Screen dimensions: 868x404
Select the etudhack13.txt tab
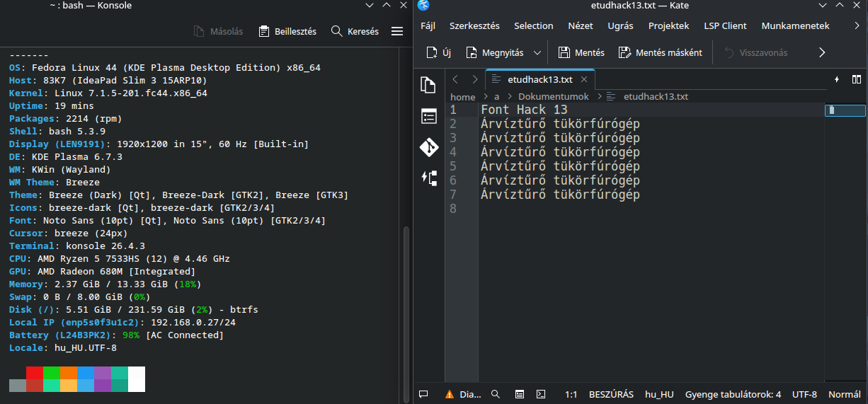coord(540,79)
